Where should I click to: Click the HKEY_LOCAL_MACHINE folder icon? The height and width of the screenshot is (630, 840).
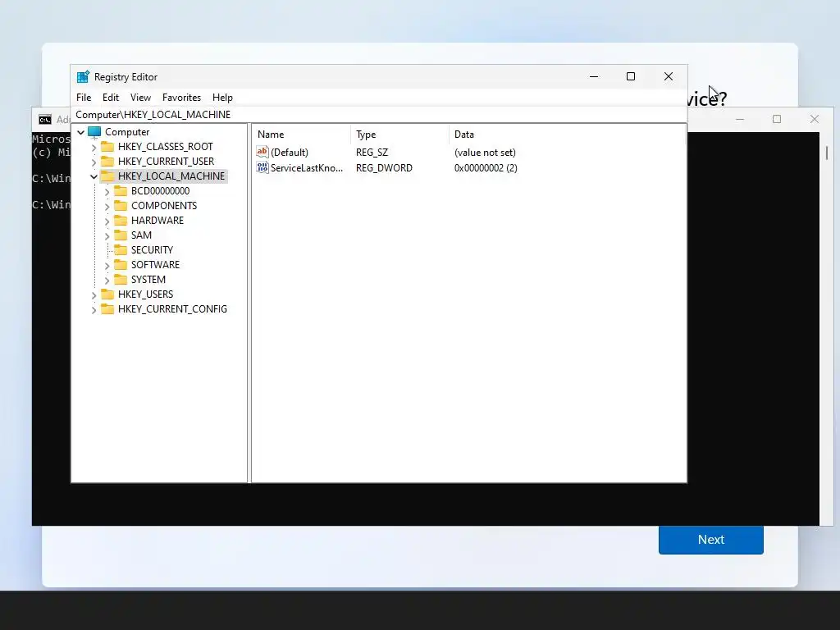click(x=107, y=176)
